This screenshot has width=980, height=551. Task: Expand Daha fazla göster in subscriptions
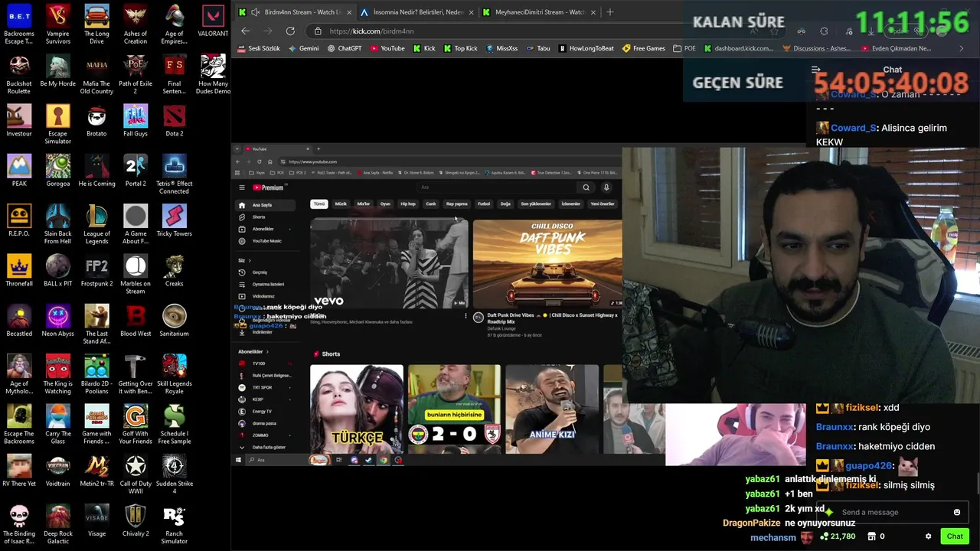tap(263, 447)
